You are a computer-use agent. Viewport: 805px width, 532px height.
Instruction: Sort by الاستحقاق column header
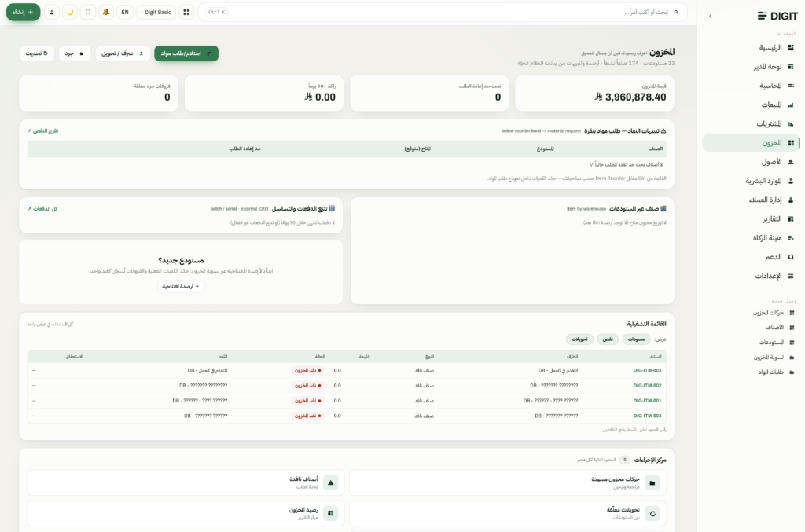pyautogui.click(x=75, y=357)
